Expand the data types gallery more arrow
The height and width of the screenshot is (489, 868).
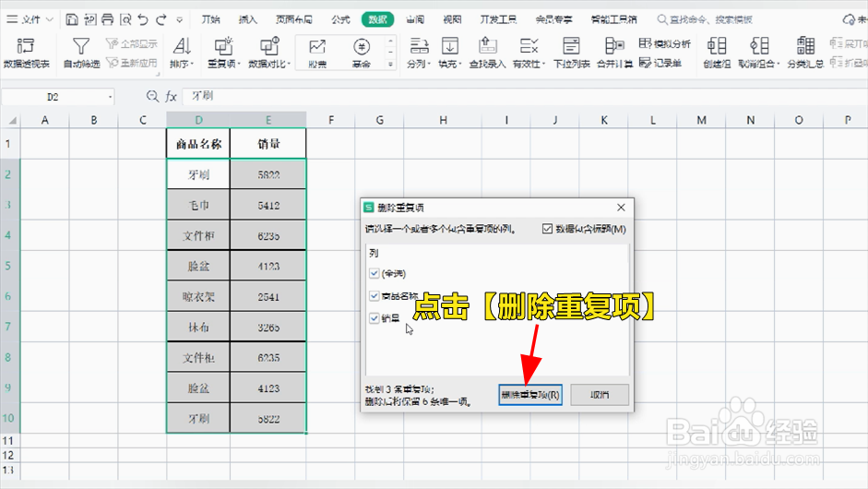point(390,65)
